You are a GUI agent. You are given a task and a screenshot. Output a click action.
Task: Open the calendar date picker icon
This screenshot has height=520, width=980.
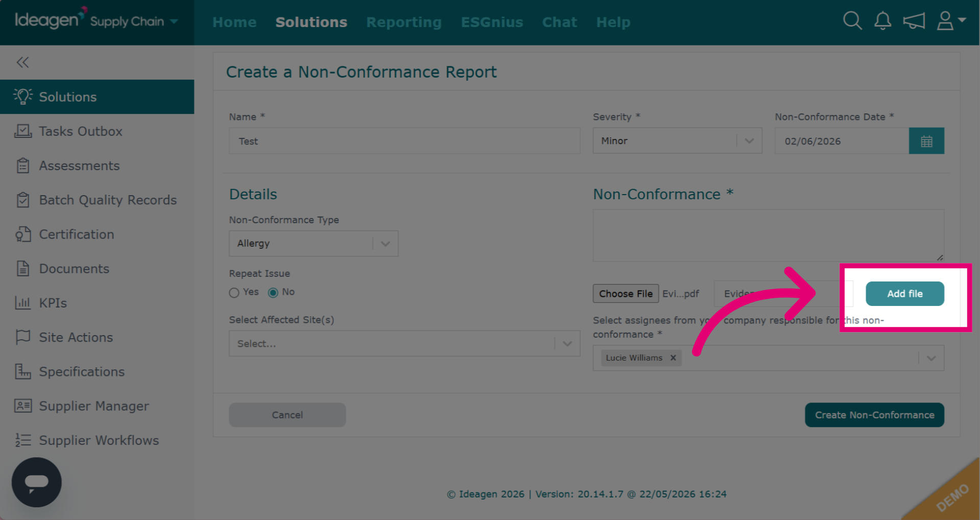[x=926, y=141]
